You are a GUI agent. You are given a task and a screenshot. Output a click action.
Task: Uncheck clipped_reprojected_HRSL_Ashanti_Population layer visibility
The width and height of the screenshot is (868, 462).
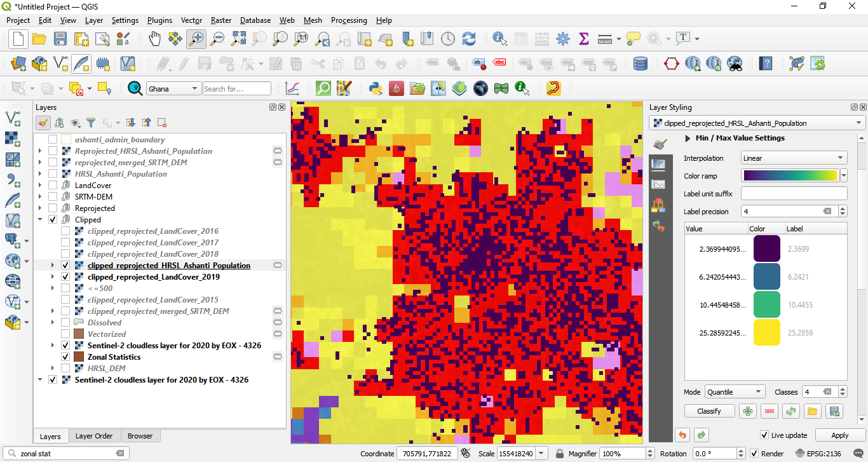[65, 266]
